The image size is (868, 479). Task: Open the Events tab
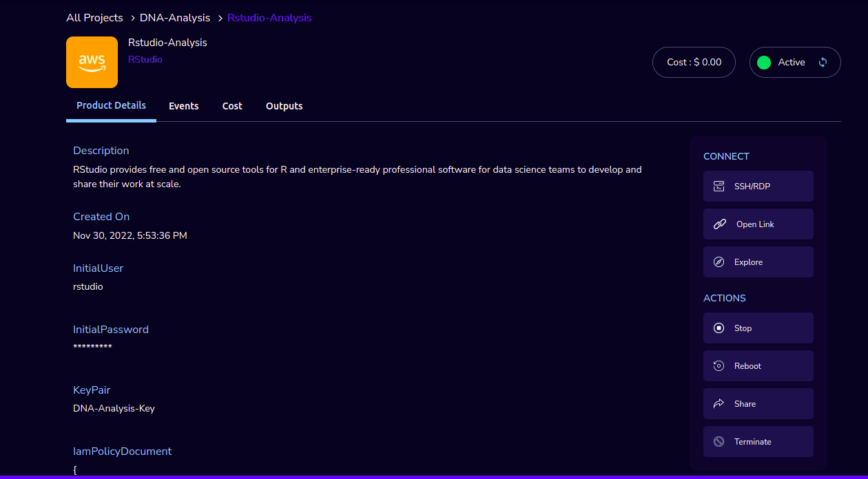point(184,106)
